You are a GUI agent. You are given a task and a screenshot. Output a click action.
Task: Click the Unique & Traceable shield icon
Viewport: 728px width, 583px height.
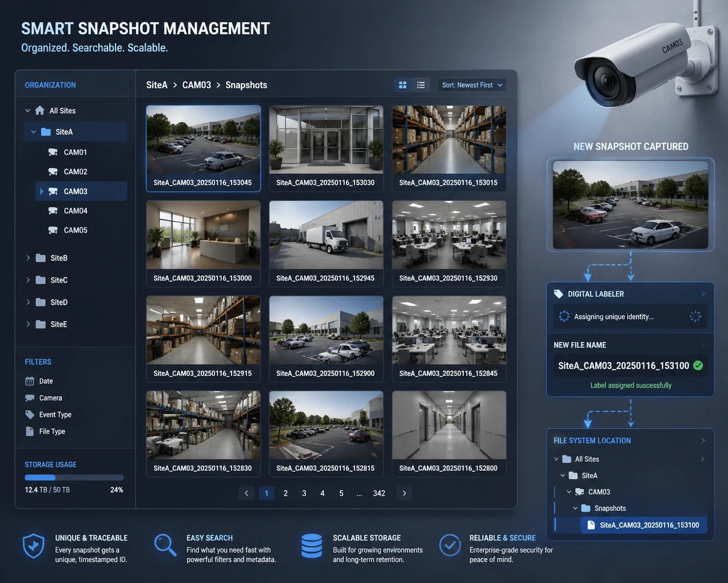click(x=34, y=546)
